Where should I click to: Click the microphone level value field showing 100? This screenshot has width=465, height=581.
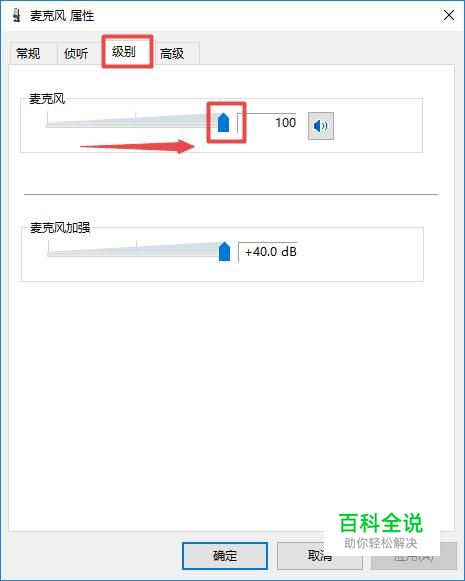pyautogui.click(x=267, y=123)
